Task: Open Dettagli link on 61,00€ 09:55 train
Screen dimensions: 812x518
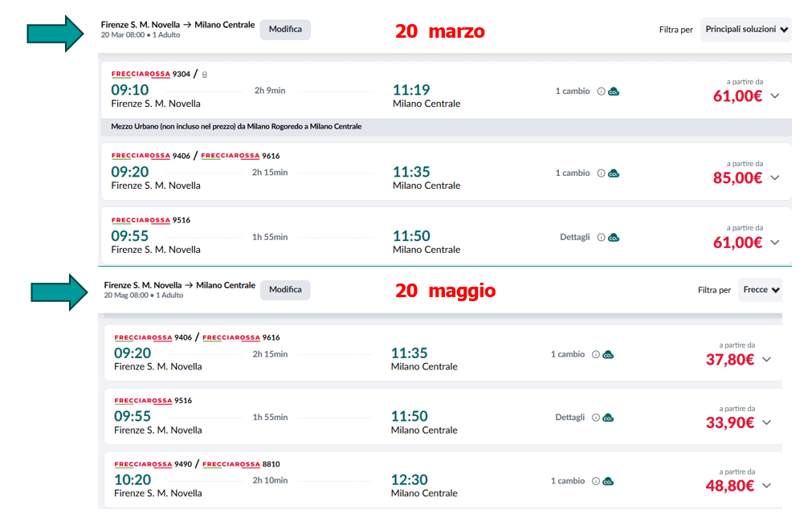Action: click(575, 237)
